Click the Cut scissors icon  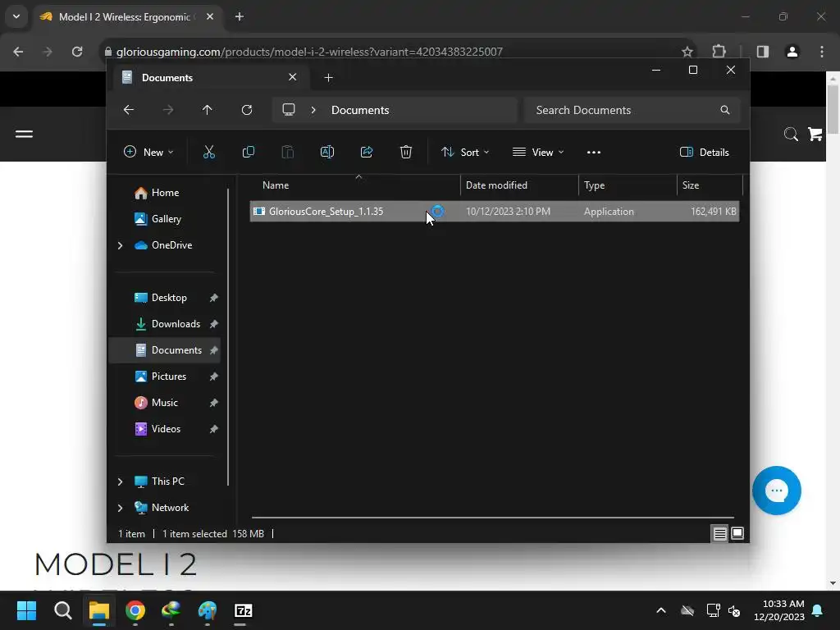209,152
